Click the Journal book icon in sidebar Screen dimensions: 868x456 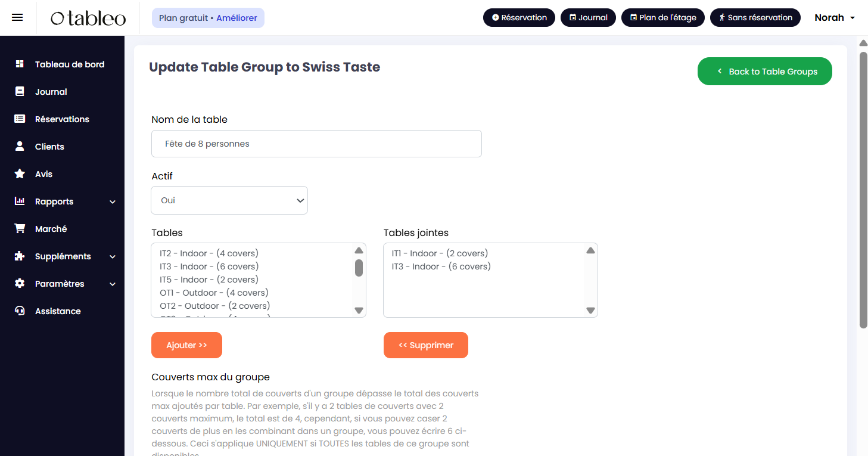20,92
